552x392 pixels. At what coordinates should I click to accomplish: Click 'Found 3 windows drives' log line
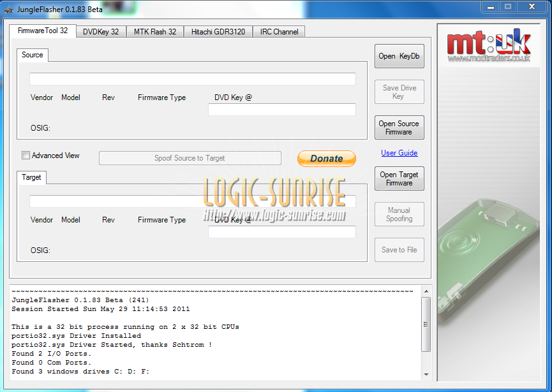tap(80, 371)
